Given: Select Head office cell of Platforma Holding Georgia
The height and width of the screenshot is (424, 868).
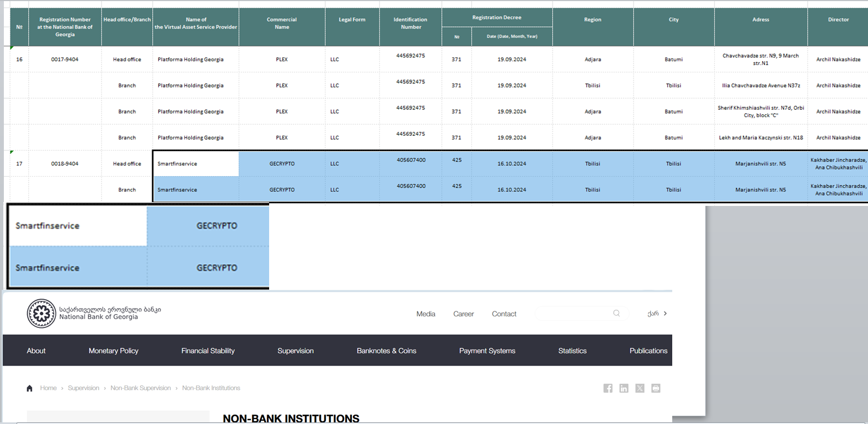Looking at the screenshot, I should pos(127,60).
